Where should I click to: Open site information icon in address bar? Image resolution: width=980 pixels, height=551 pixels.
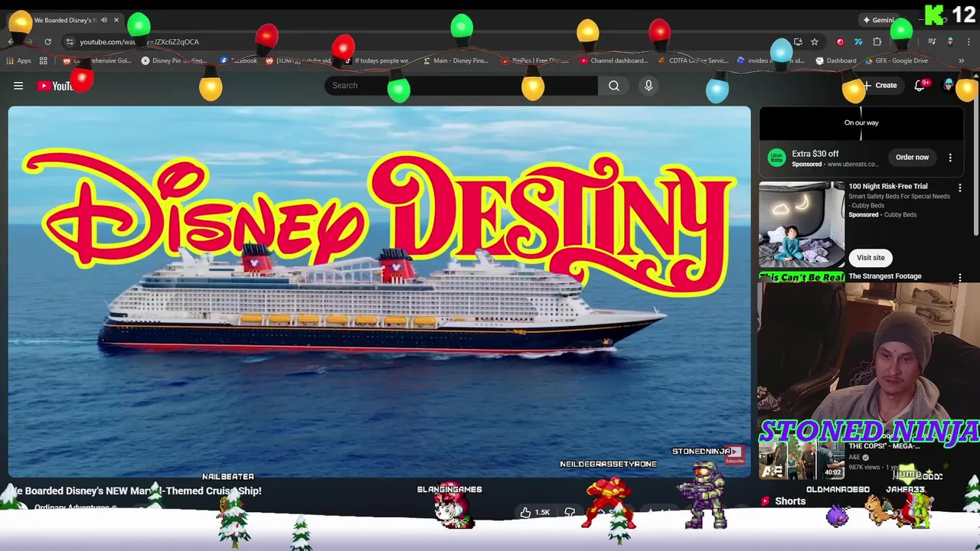click(70, 42)
